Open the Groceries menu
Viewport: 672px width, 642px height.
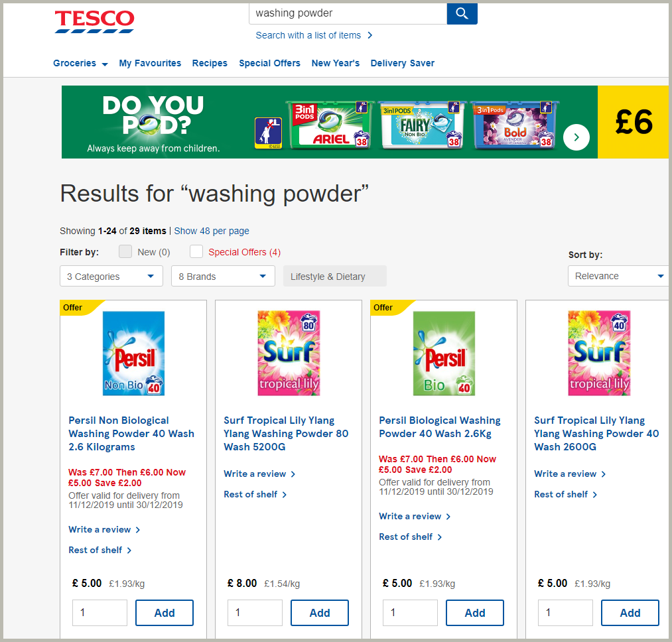coord(80,63)
